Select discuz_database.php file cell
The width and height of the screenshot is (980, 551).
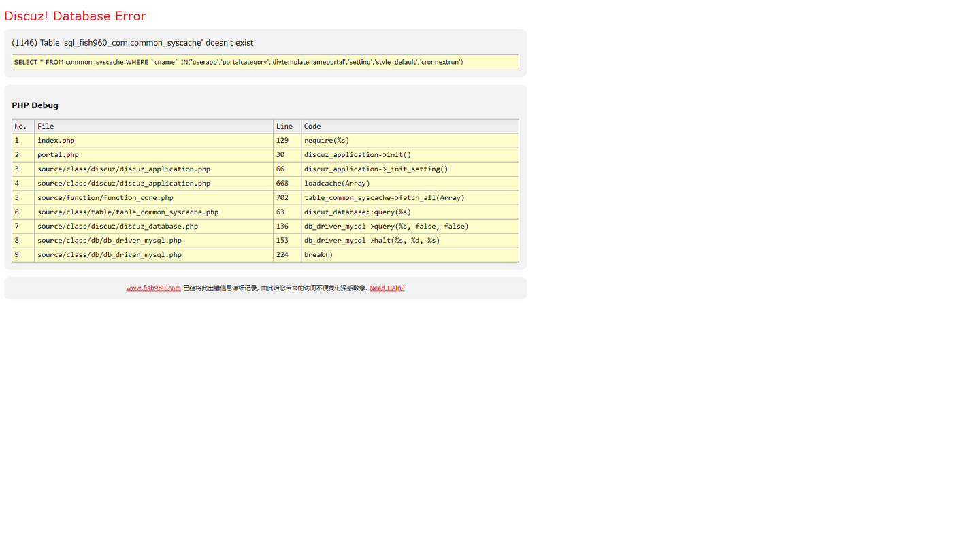pyautogui.click(x=154, y=227)
